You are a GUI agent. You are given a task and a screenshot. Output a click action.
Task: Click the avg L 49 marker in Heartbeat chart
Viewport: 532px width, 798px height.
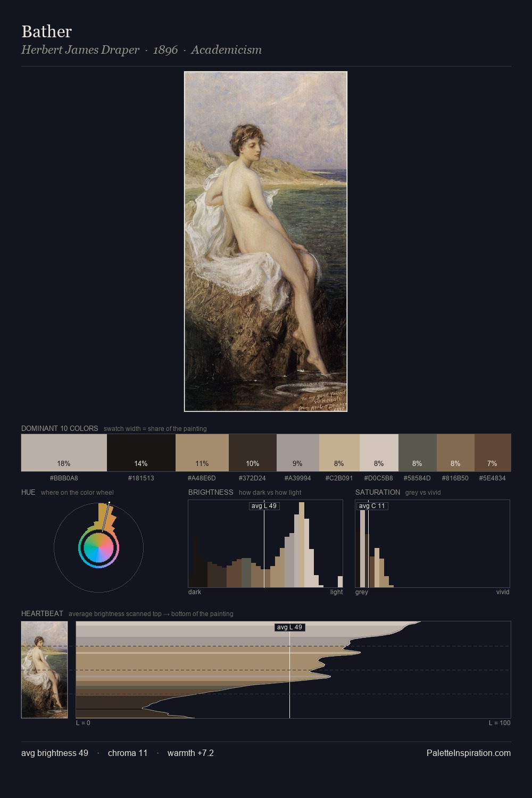click(290, 627)
